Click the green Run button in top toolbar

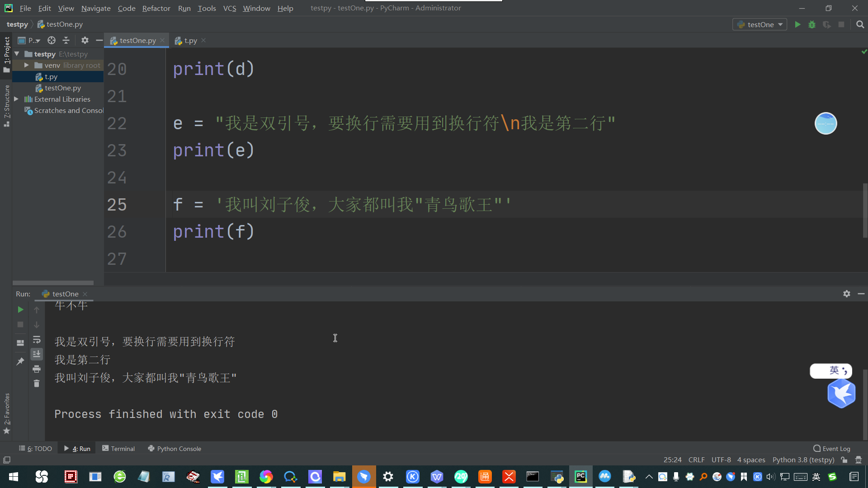tap(797, 24)
